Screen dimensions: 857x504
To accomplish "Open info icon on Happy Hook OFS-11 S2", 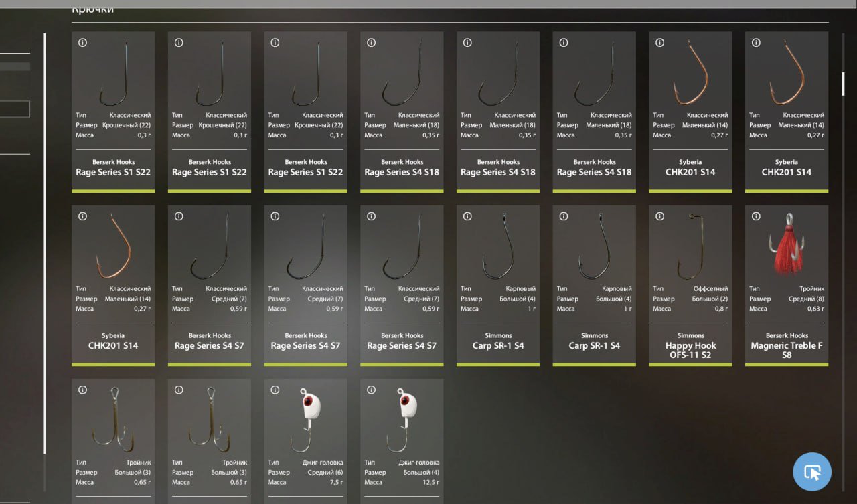I will [659, 216].
